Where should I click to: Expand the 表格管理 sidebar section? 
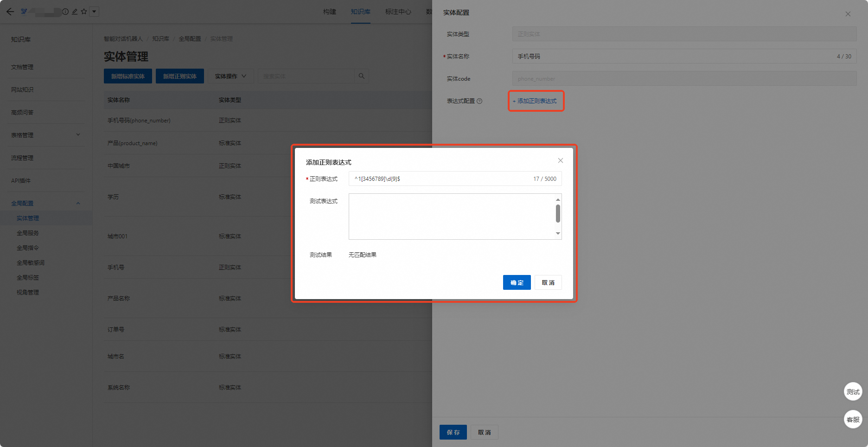(46, 135)
